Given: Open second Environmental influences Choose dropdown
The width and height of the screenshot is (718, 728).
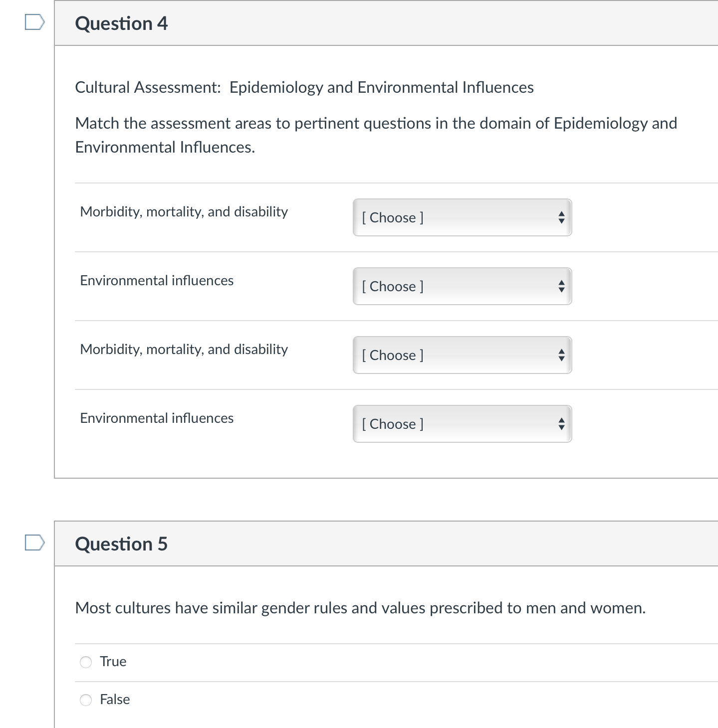Looking at the screenshot, I should pyautogui.click(x=462, y=424).
